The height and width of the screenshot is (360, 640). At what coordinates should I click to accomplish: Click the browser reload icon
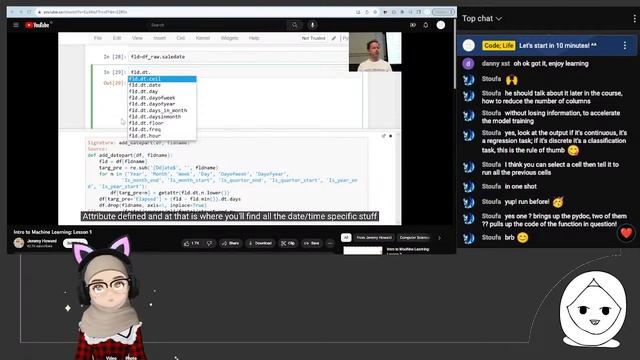[29, 12]
